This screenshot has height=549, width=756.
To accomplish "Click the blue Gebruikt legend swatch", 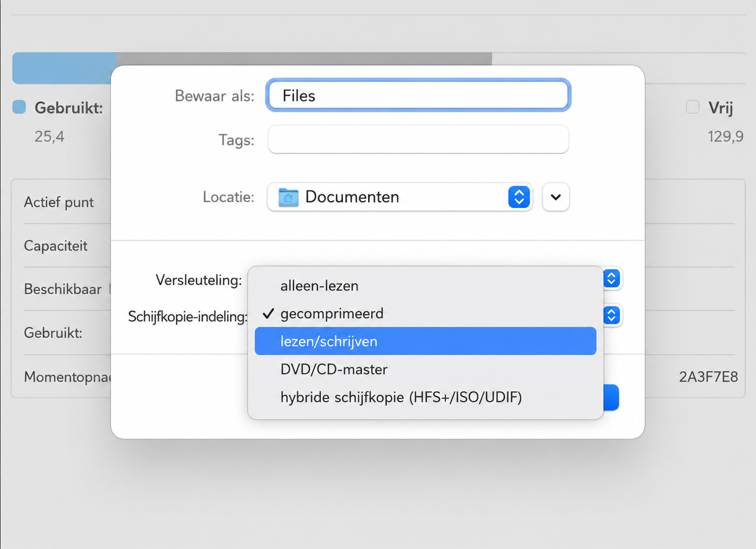I will tap(19, 107).
